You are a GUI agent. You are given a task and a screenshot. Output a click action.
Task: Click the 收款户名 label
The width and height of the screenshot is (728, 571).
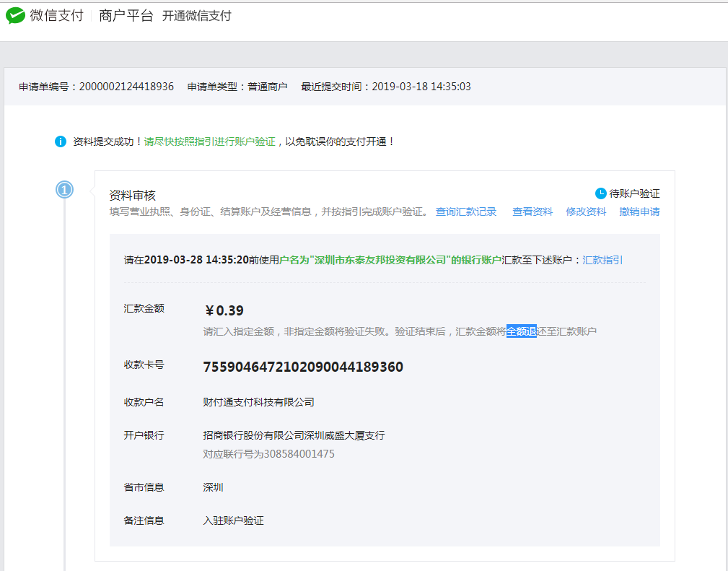click(144, 402)
